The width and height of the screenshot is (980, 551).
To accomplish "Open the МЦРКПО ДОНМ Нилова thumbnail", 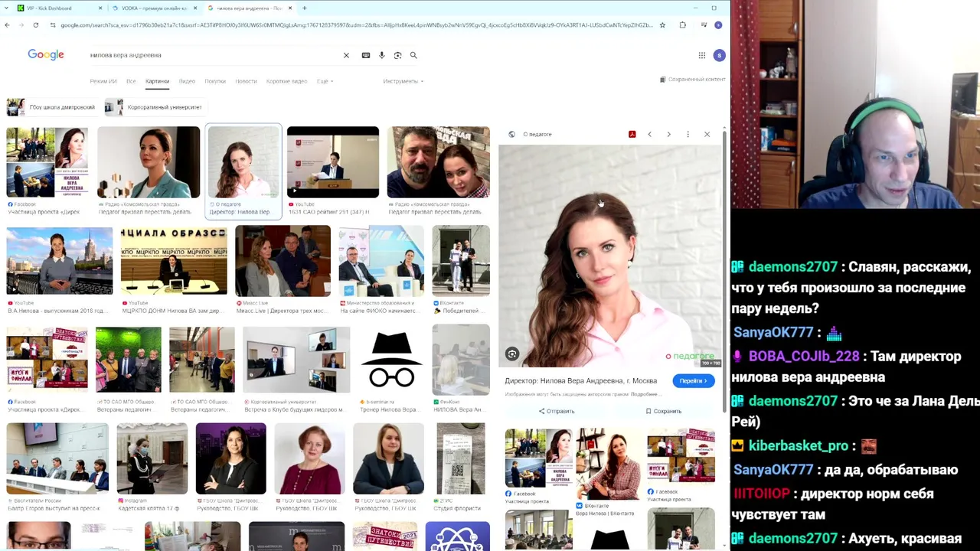I will point(174,261).
